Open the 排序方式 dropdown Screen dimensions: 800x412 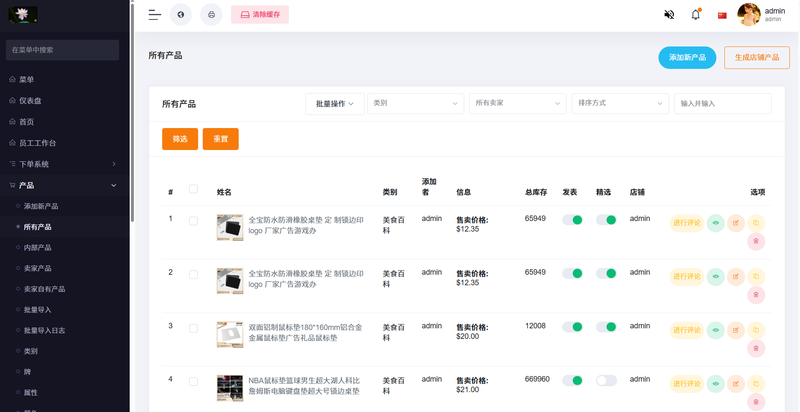(x=620, y=103)
